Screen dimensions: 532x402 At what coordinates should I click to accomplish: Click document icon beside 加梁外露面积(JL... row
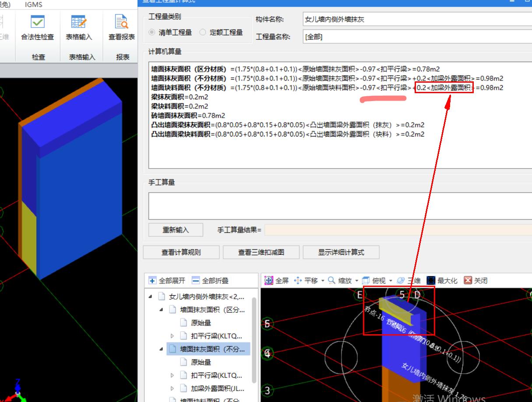pyautogui.click(x=183, y=388)
